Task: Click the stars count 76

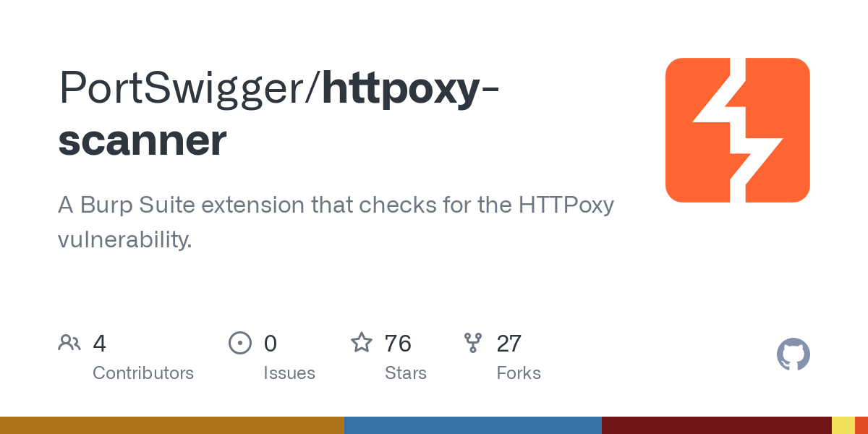Action: 399,344
